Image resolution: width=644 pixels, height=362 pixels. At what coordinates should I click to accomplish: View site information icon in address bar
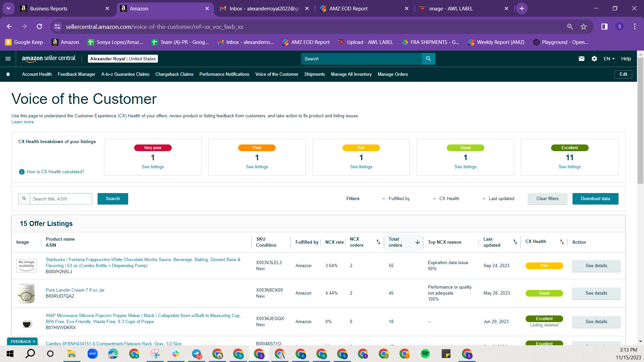pos(58,26)
